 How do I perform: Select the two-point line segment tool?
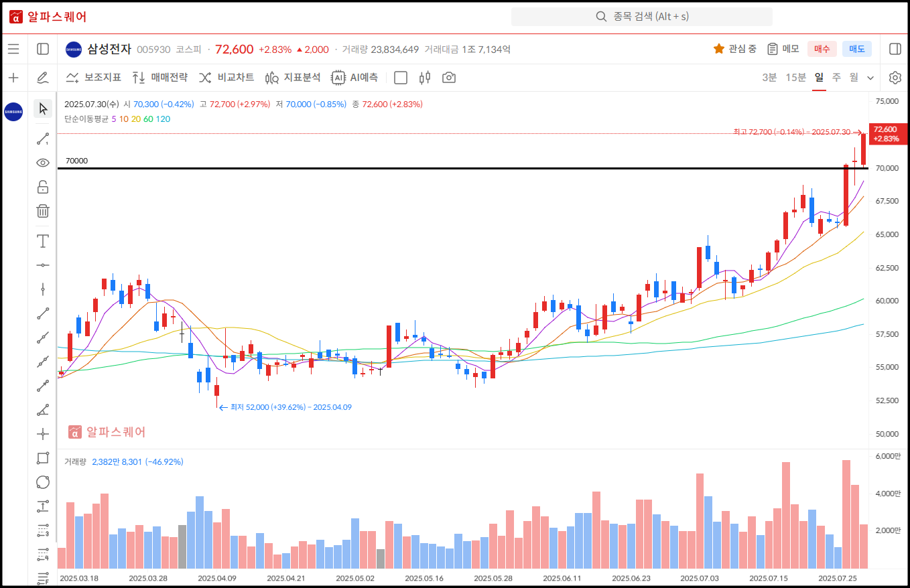pos(43,313)
